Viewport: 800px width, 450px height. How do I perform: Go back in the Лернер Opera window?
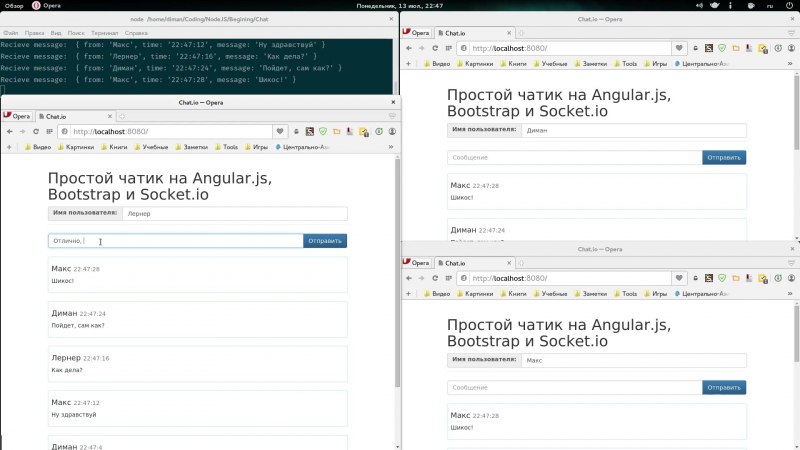click(10, 132)
